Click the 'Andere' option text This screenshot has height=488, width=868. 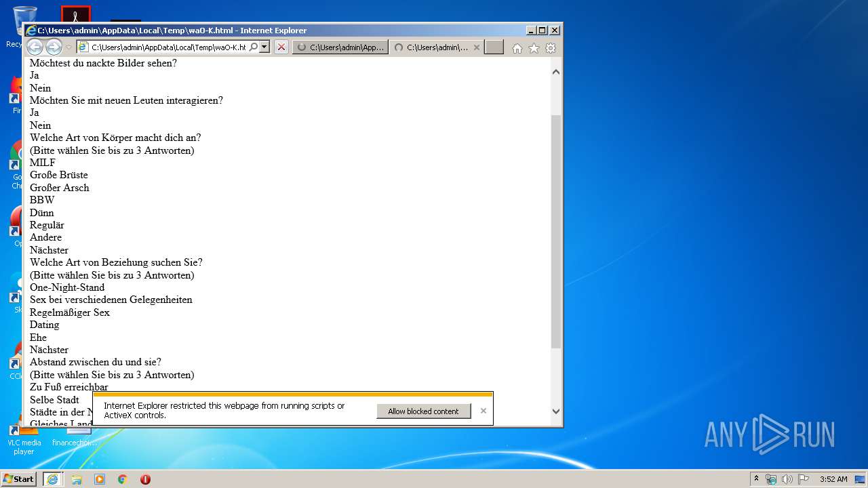click(45, 237)
